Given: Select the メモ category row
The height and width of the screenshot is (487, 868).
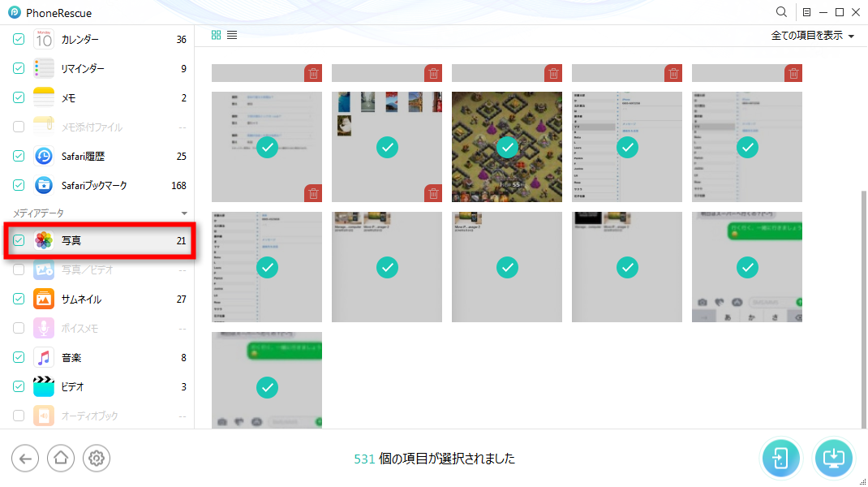Looking at the screenshot, I should pos(97,97).
